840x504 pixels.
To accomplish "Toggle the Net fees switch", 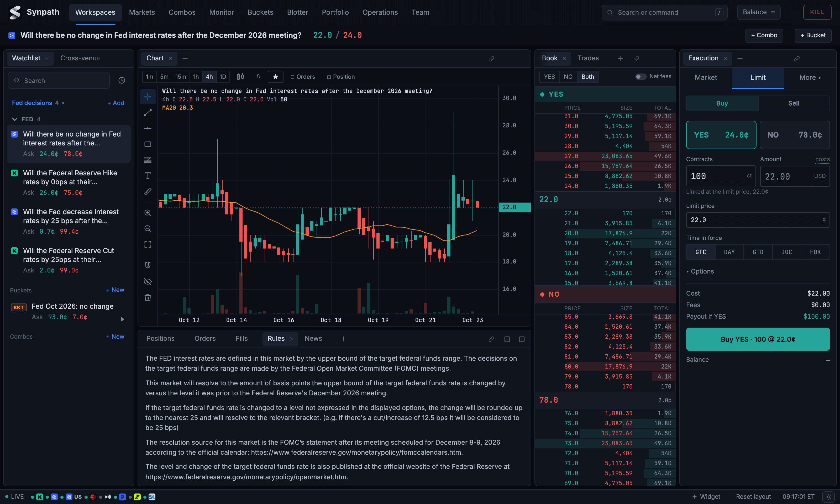I will coord(641,77).
